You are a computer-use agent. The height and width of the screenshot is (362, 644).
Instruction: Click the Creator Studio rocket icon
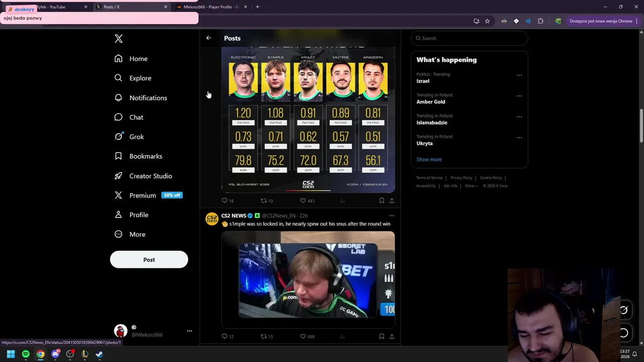(118, 176)
